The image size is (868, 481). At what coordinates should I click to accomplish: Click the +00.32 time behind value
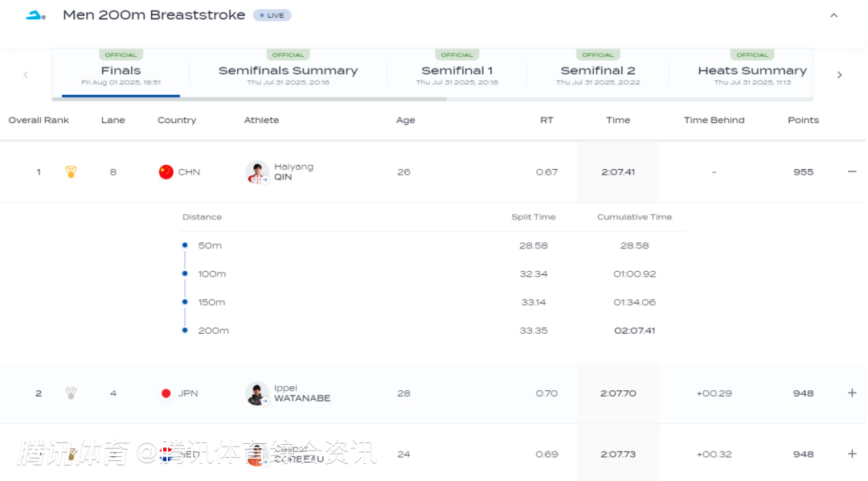click(x=714, y=454)
